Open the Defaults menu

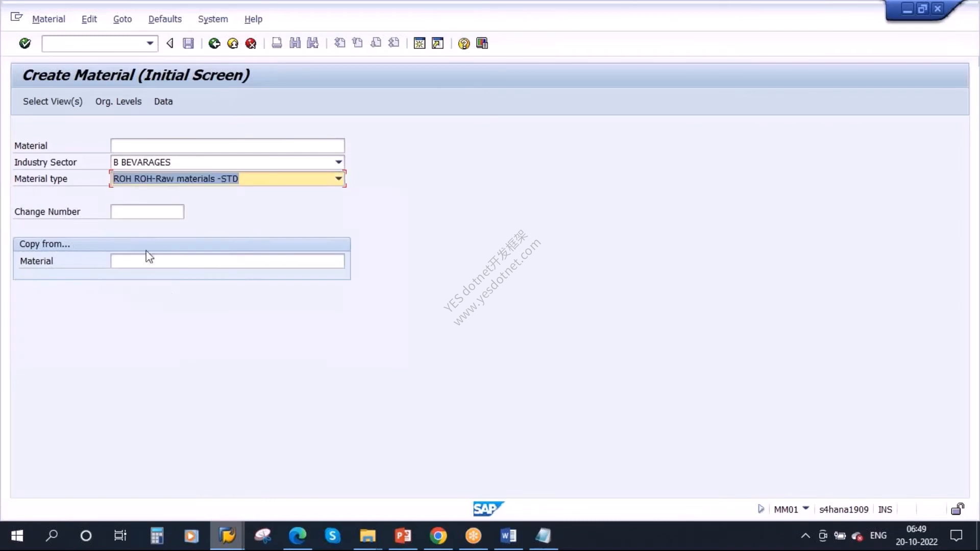pyautogui.click(x=165, y=19)
